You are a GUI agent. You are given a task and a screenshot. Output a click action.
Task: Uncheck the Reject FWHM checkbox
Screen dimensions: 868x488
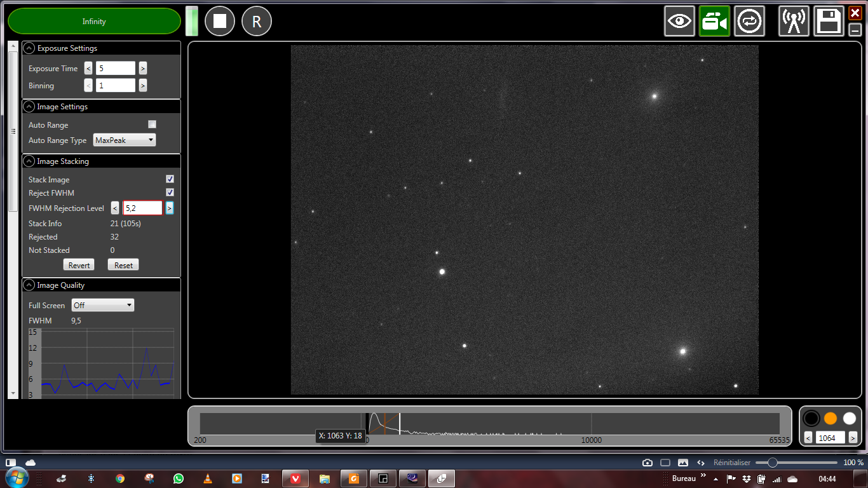(170, 193)
